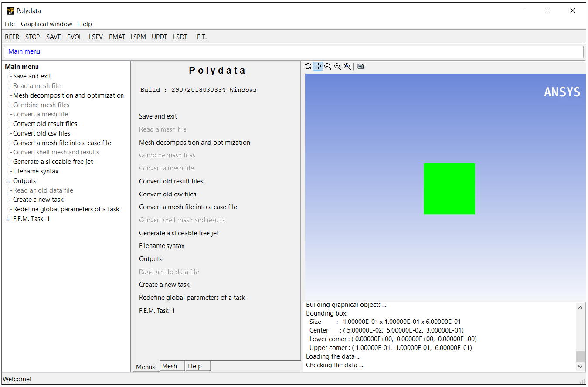Click the log panel scroll down arrow
The image size is (588, 387).
coord(580,367)
